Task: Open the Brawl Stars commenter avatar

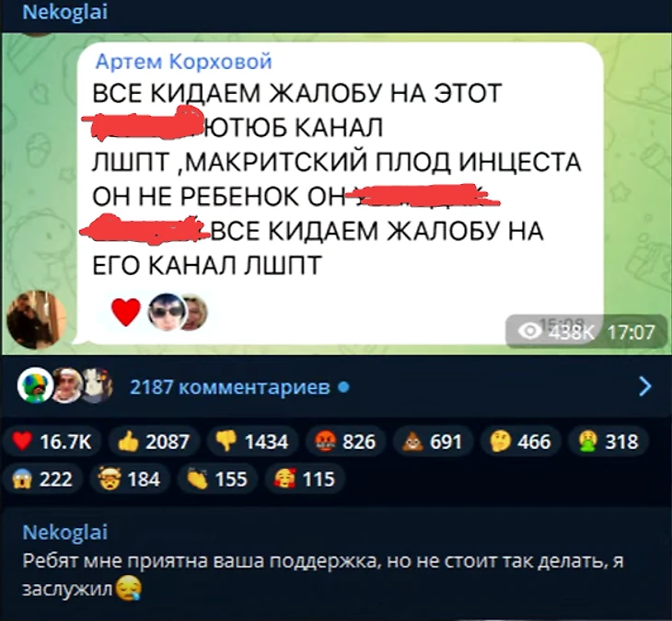Action: point(36,385)
